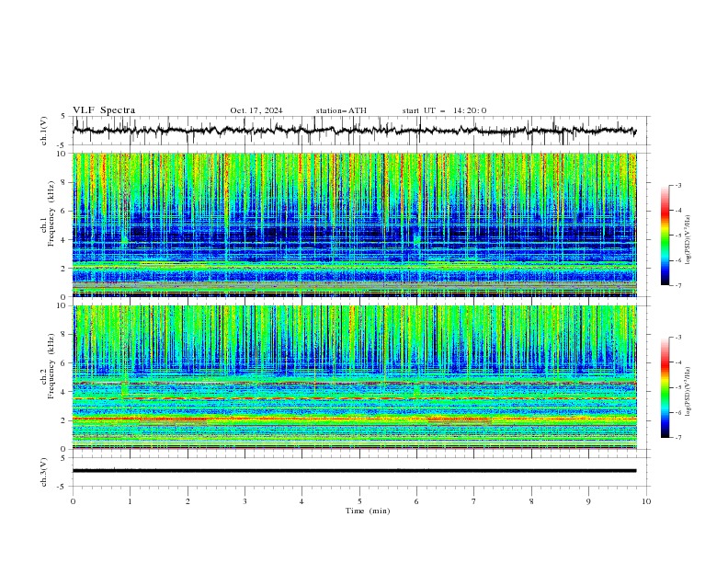Click the 'ch.1(V)' waveform axis label
Screen dimensions: 728x563
point(43,131)
